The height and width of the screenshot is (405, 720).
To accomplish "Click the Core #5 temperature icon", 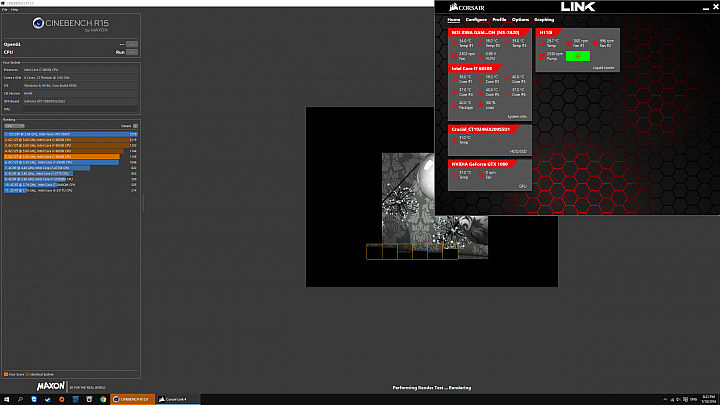I will point(481,92).
